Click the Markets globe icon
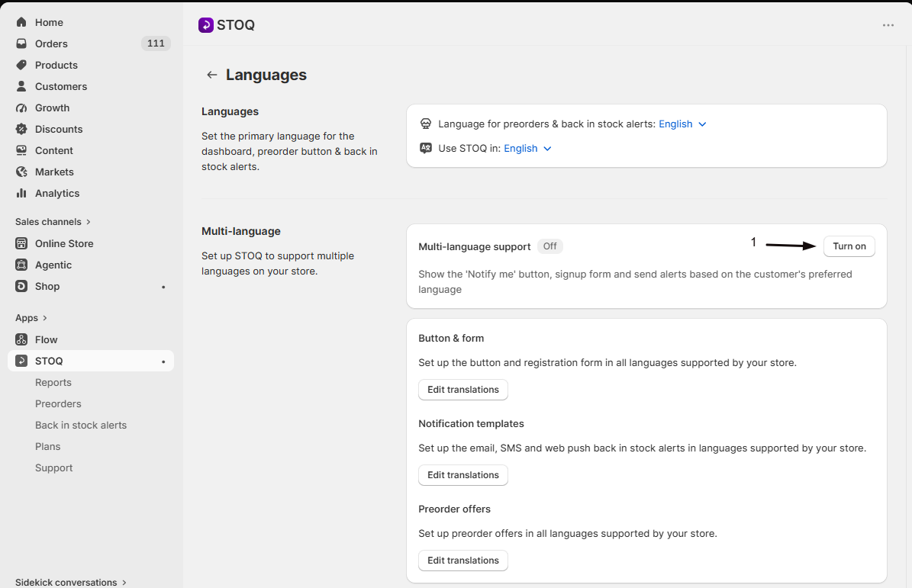This screenshot has height=588, width=912. [21, 172]
